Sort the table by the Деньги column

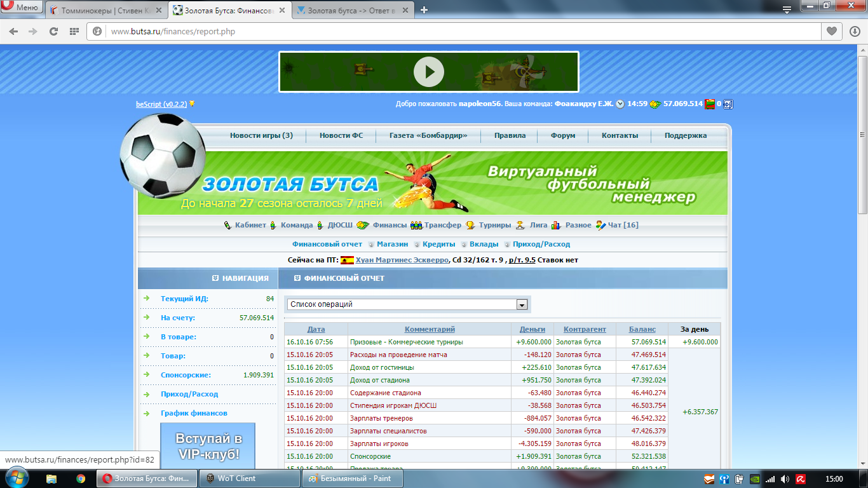tap(532, 329)
